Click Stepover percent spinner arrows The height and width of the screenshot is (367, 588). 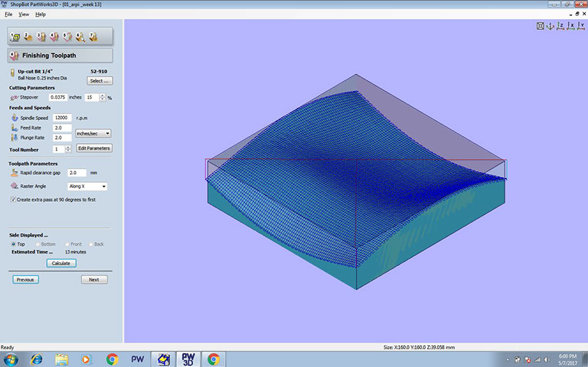coord(102,97)
